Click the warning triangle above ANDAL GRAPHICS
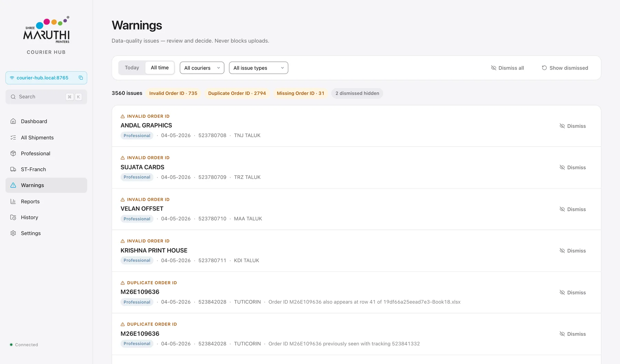The height and width of the screenshot is (364, 620). [123, 116]
